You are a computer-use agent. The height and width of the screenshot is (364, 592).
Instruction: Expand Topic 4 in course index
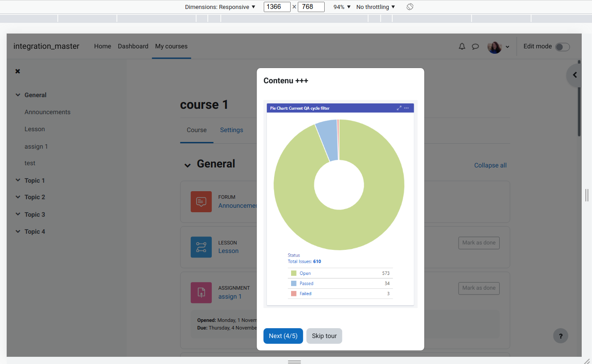coord(18,231)
